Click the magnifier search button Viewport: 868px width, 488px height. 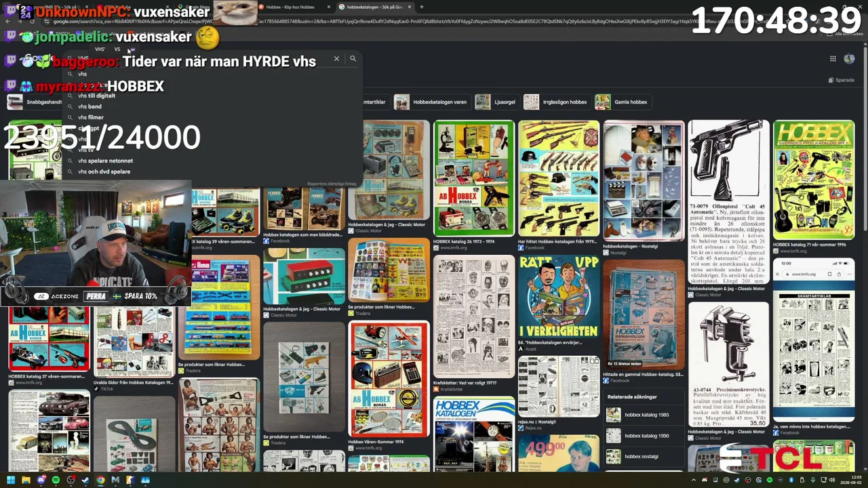point(353,59)
